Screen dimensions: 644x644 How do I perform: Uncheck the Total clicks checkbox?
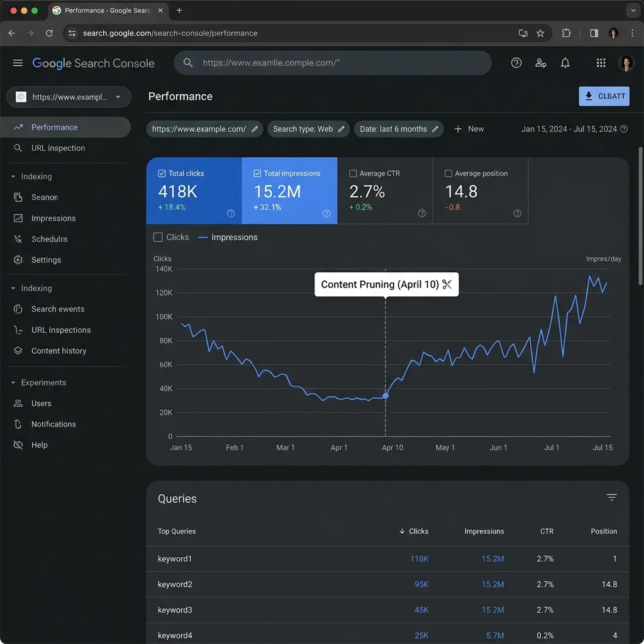pyautogui.click(x=162, y=174)
